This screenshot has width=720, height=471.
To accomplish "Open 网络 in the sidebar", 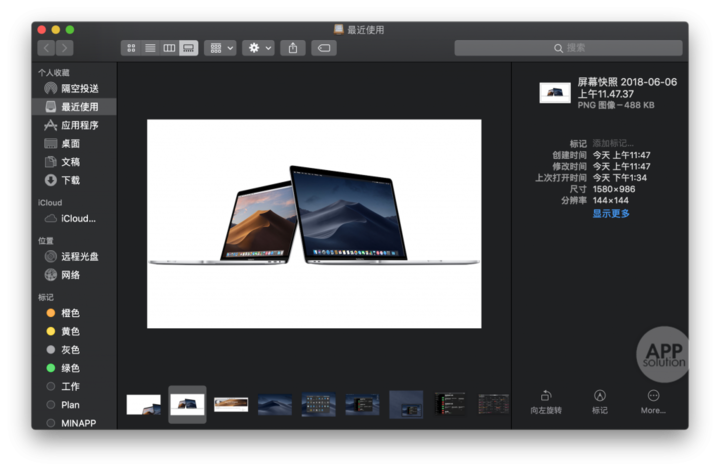I will point(74,275).
